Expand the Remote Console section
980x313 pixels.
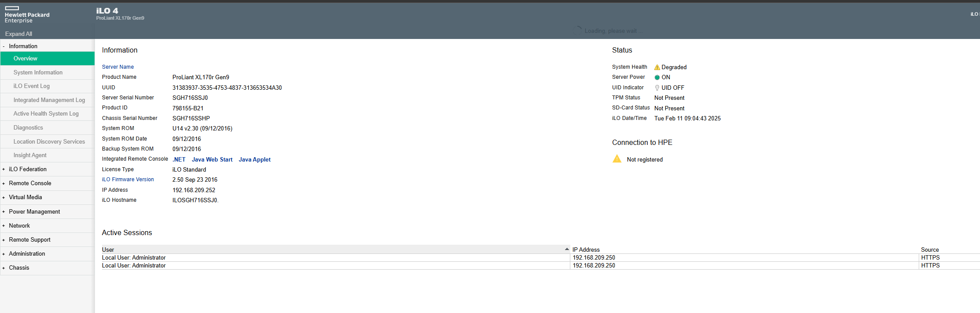coord(4,183)
